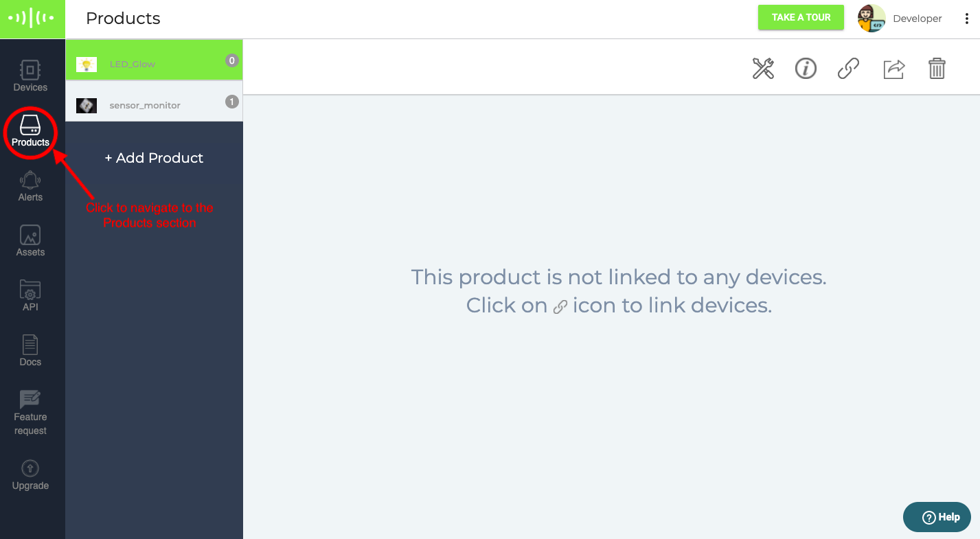Delete product using the trash icon
Viewport: 980px width, 539px height.
tap(937, 68)
